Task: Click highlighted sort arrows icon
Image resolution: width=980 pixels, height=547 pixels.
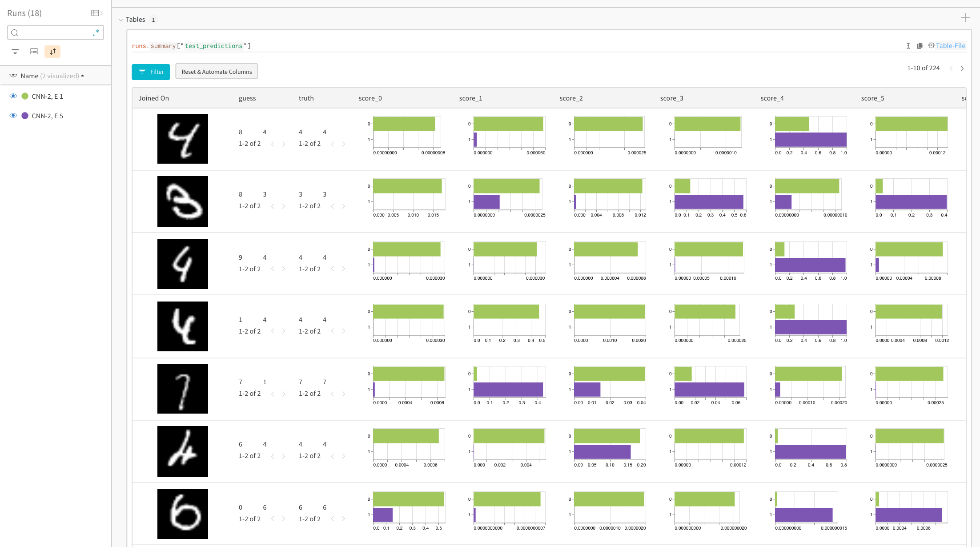Action: [x=52, y=52]
